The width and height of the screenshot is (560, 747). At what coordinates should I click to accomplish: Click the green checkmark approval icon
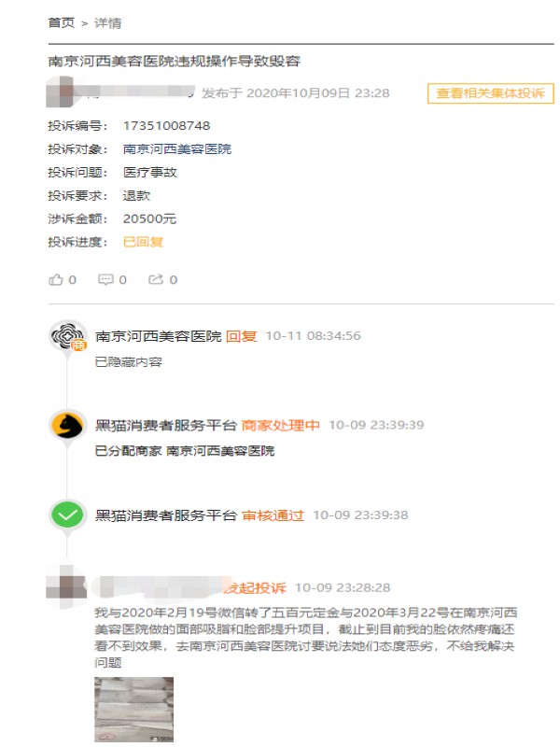[67, 514]
